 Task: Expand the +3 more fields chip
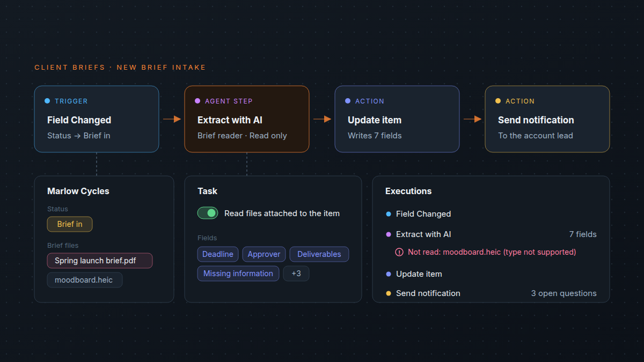[296, 274]
